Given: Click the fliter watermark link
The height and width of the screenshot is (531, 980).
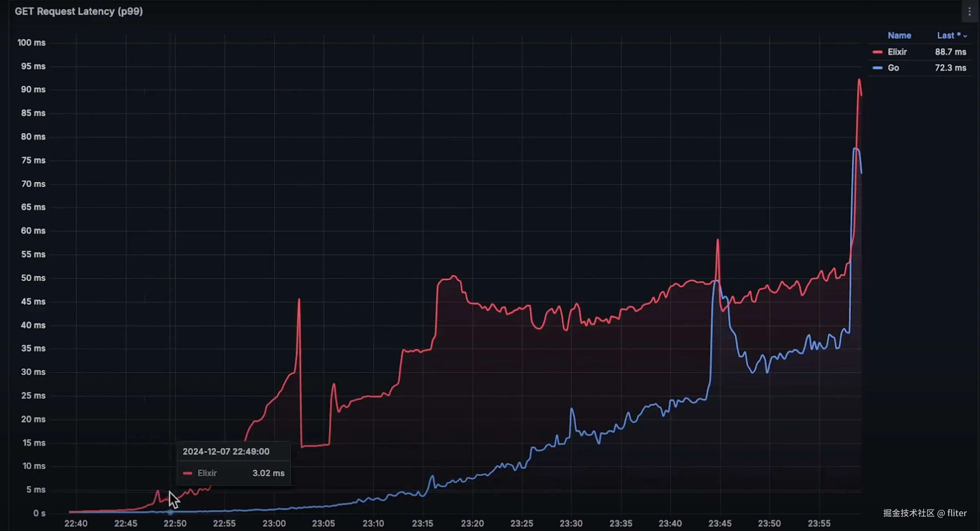Looking at the screenshot, I should tap(957, 513).
